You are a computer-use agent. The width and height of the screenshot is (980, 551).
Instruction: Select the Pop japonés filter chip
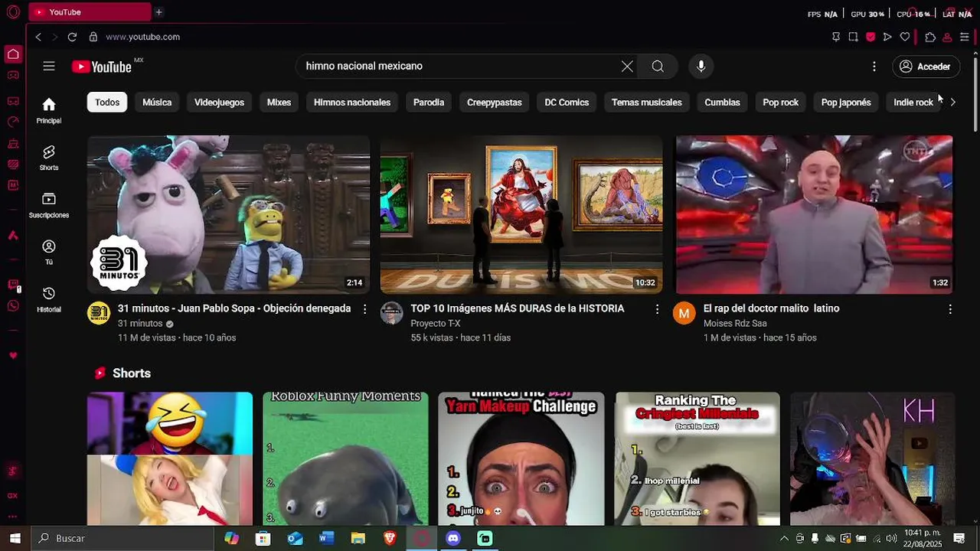pyautogui.click(x=846, y=103)
